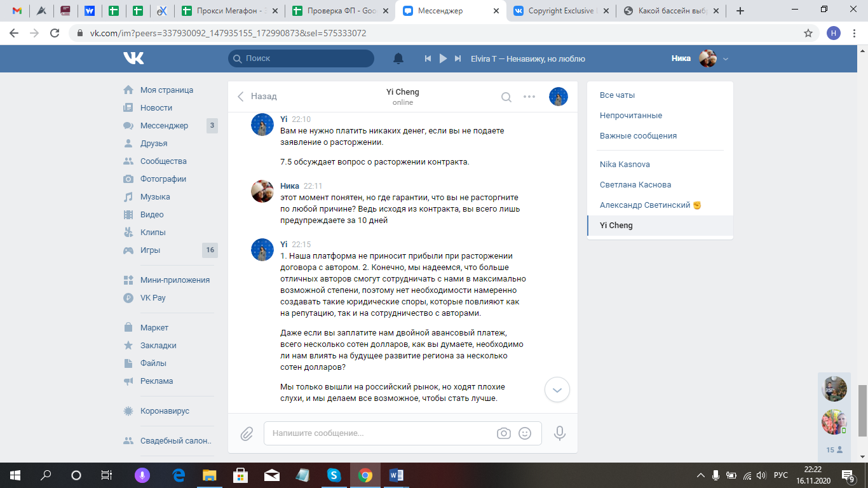Attach a file with paperclip icon
Viewport: 868px width, 488px height.
point(247,434)
